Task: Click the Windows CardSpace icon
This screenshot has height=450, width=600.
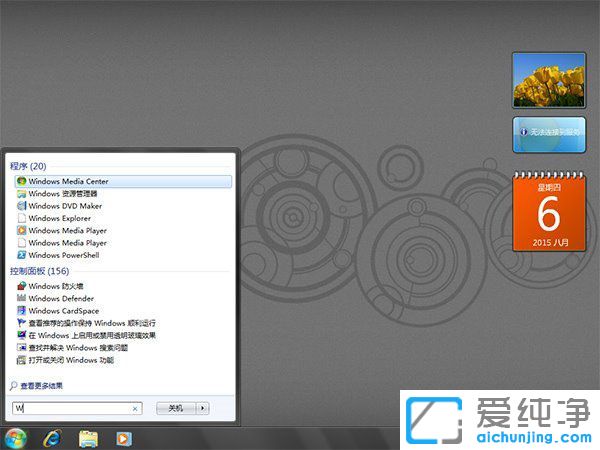Action: [21, 310]
